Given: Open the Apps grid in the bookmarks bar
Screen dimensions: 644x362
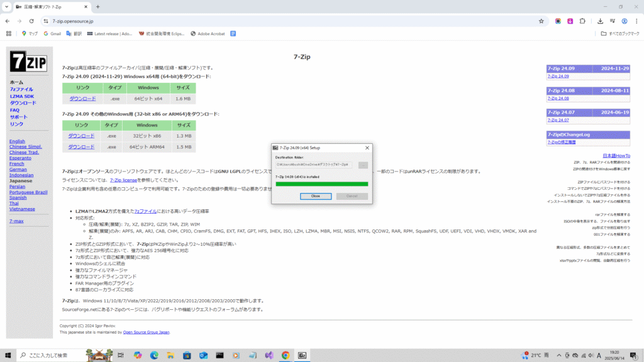Looking at the screenshot, I should click(9, 34).
